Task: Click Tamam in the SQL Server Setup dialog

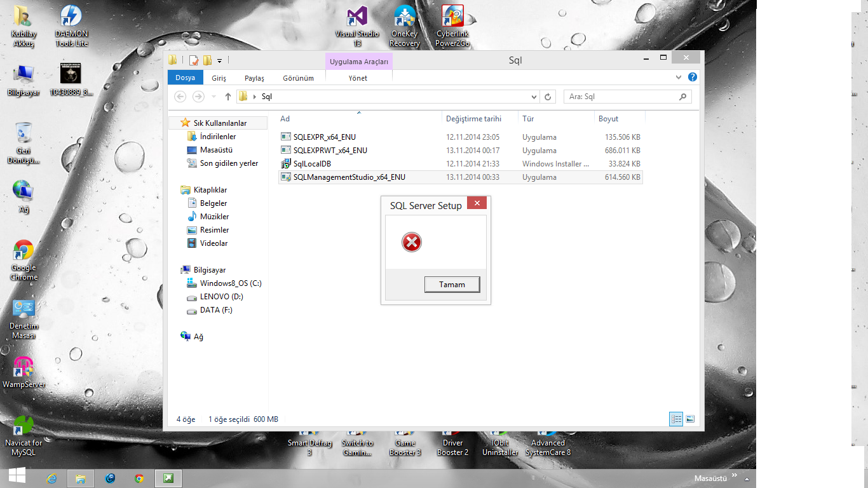Action: [452, 285]
